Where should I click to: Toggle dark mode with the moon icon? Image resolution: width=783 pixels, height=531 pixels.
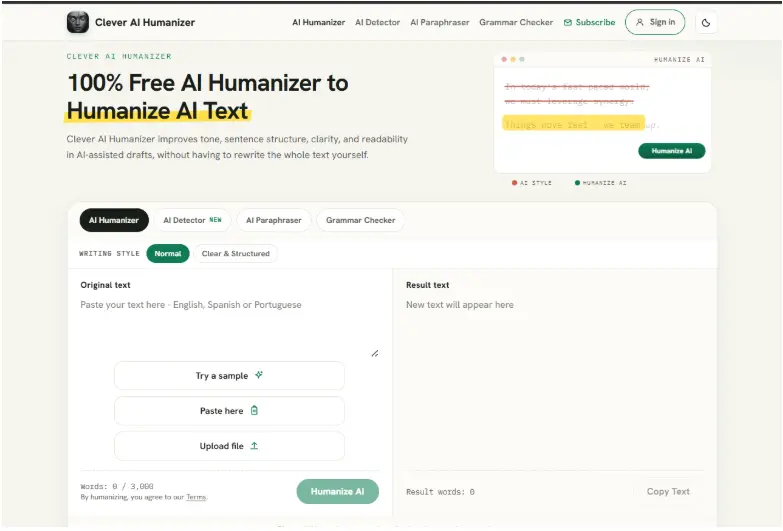tap(706, 22)
